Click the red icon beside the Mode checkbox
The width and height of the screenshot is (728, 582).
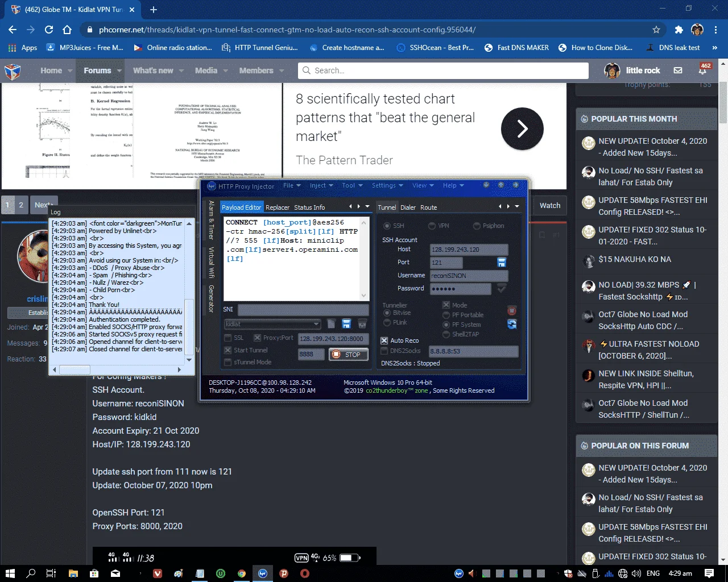tap(512, 310)
